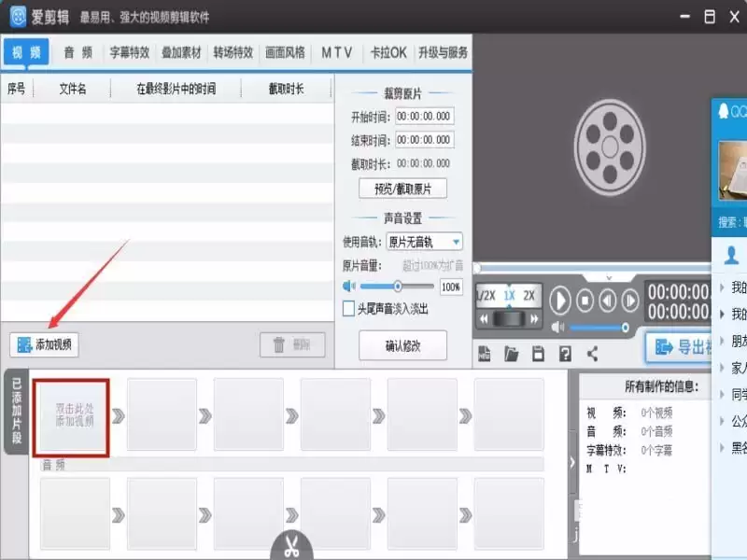Click the 添加视频 button
This screenshot has width=747, height=560.
point(44,344)
